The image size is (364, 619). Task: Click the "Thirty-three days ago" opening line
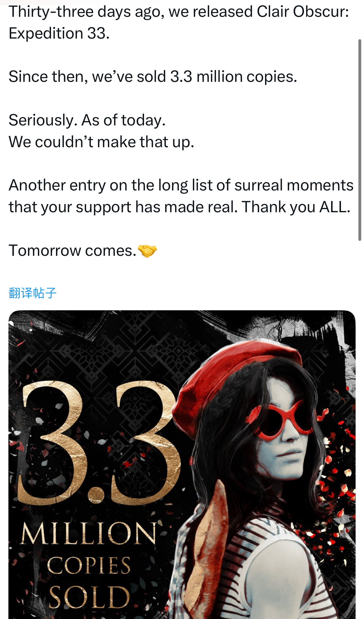[179, 12]
